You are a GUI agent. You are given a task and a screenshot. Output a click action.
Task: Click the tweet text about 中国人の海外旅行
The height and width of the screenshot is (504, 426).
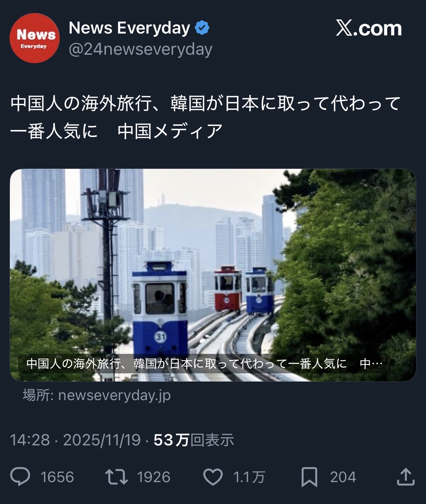click(206, 117)
